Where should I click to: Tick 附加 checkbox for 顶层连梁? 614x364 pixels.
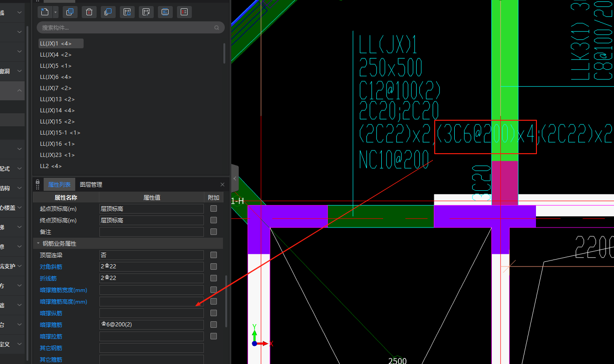[x=214, y=255]
